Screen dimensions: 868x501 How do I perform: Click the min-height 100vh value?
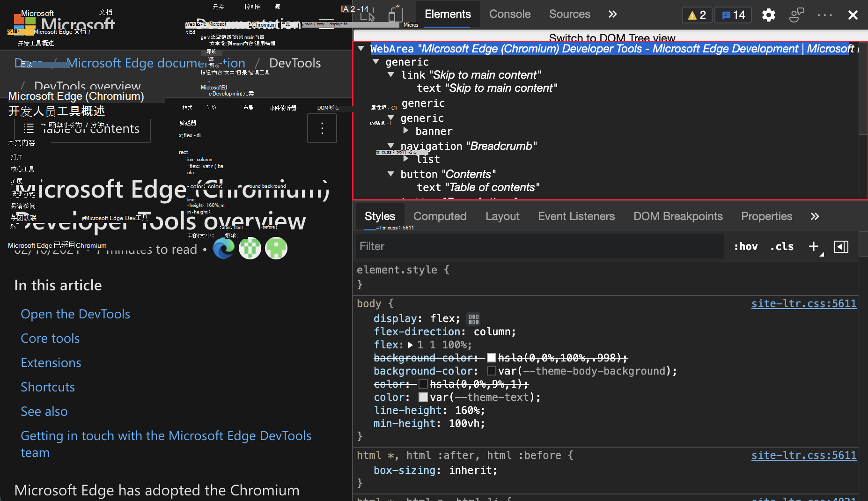pyautogui.click(x=463, y=423)
